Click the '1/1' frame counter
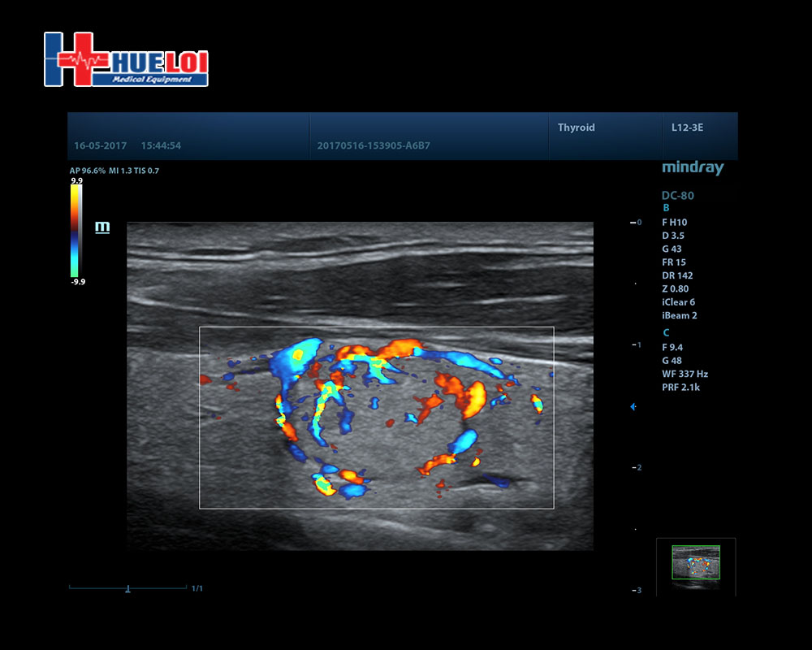 [x=197, y=588]
